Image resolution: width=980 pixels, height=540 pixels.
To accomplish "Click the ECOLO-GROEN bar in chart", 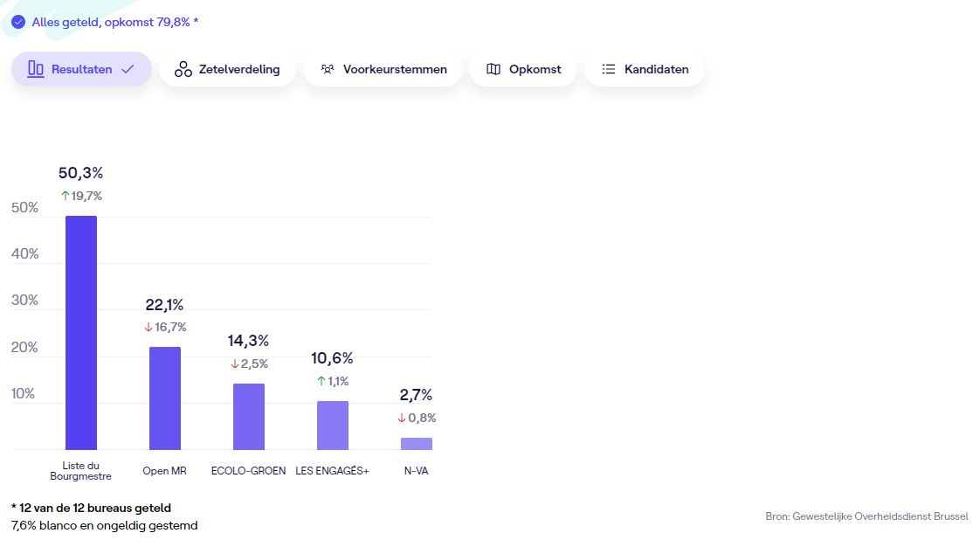I will coord(249,416).
